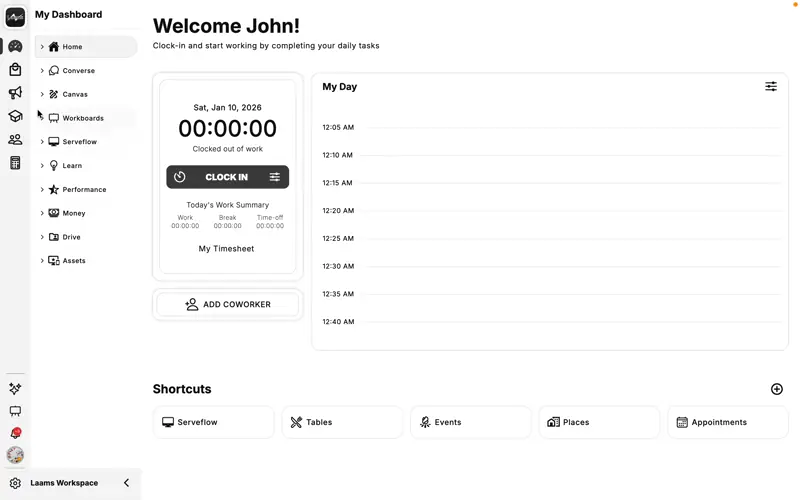Expand the Home menu chevron
Image resolution: width=800 pixels, height=500 pixels.
pos(42,47)
